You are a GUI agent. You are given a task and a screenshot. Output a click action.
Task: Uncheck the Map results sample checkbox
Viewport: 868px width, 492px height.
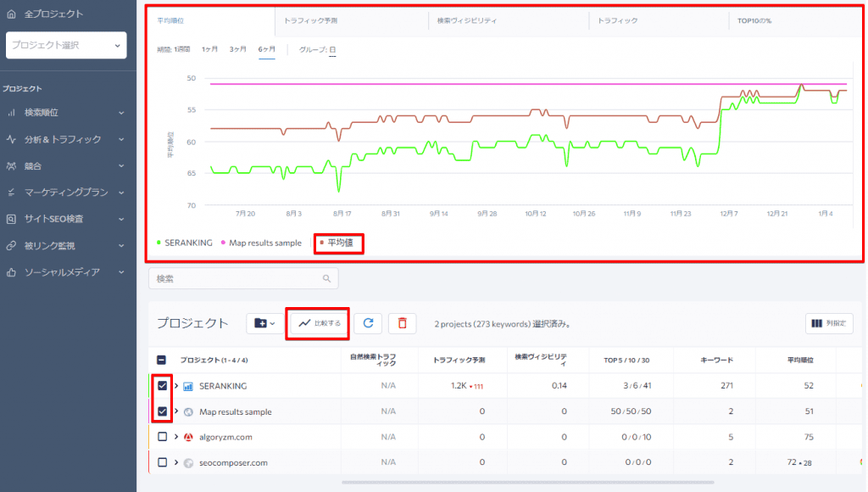(x=162, y=411)
